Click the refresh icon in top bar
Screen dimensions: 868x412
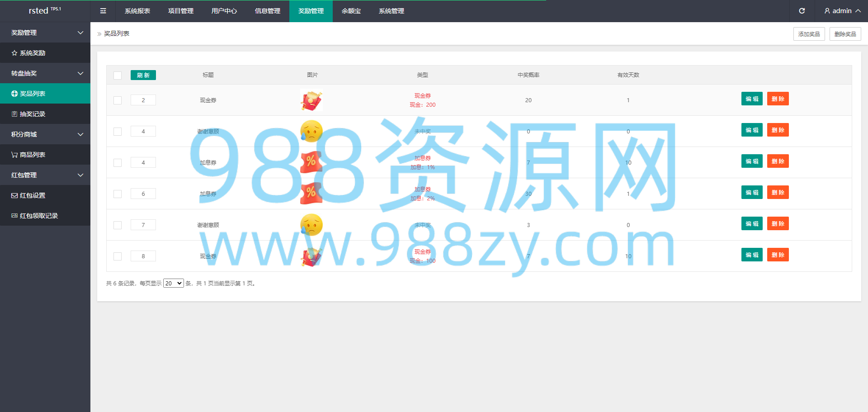[802, 11]
